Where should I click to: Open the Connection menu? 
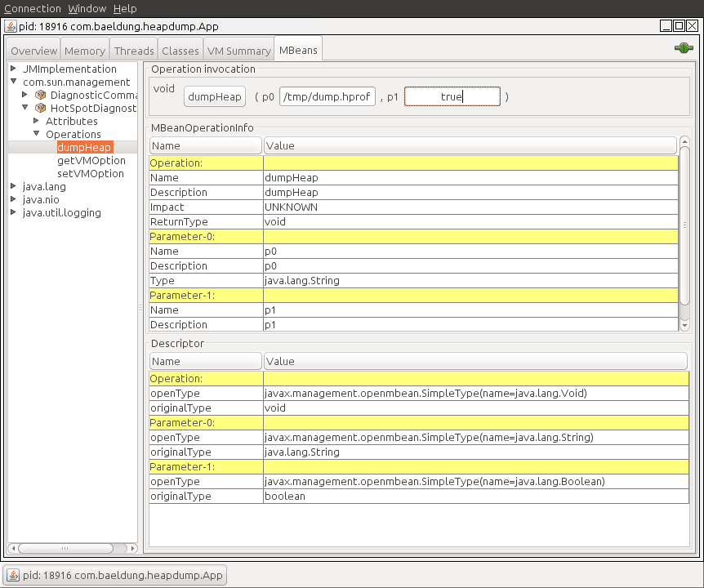(x=33, y=8)
